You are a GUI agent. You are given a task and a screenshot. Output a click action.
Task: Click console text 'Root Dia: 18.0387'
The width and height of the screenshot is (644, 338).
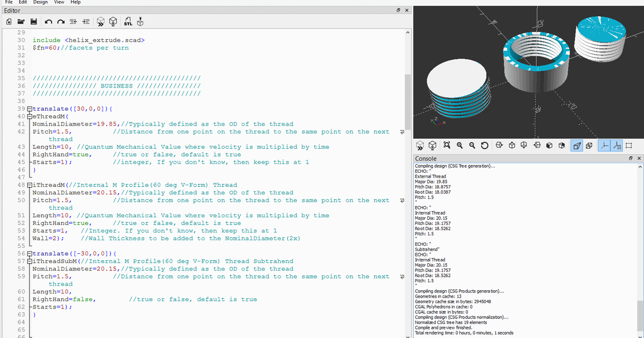click(x=433, y=192)
